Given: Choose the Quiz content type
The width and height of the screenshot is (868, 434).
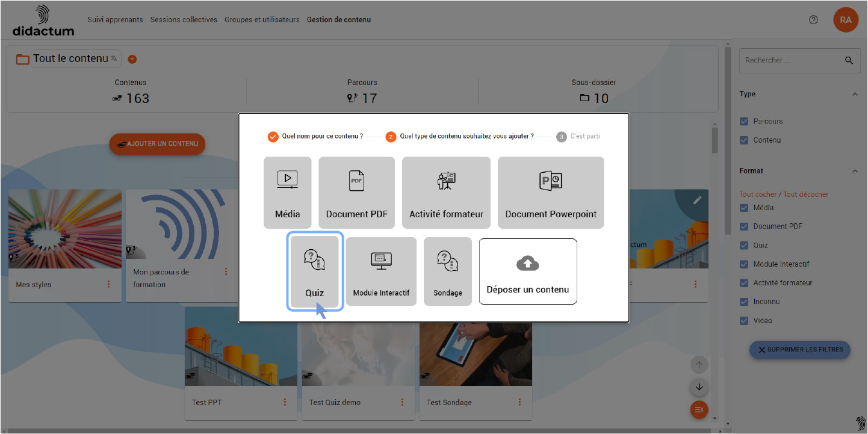Looking at the screenshot, I should (x=314, y=271).
